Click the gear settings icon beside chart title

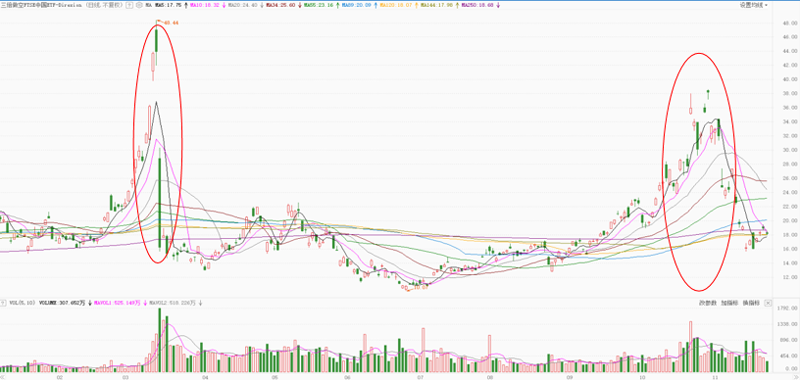pos(139,5)
